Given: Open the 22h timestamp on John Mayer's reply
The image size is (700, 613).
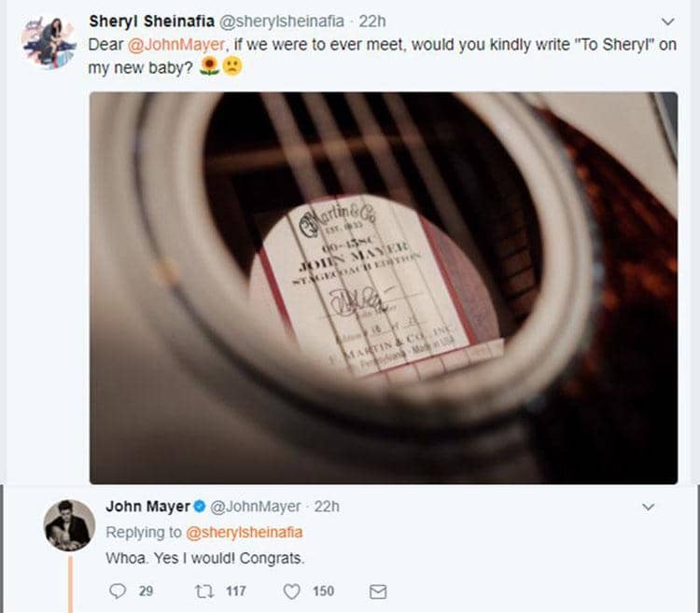Looking at the screenshot, I should click(328, 507).
